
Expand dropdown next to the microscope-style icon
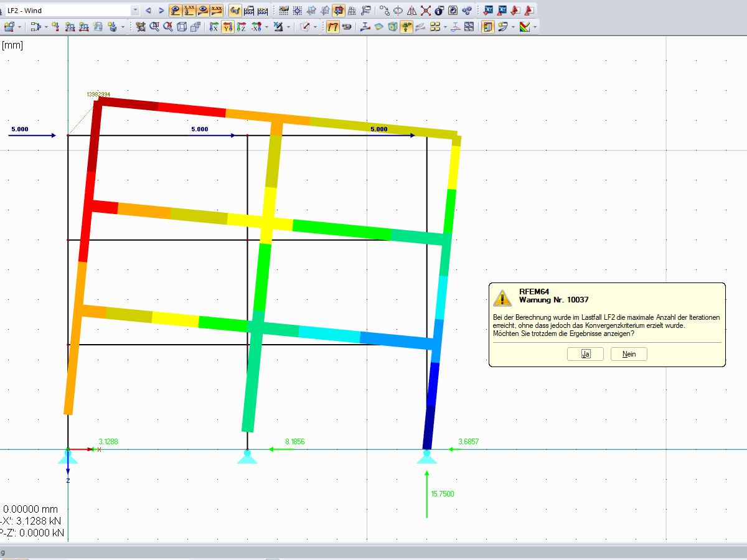(289, 27)
